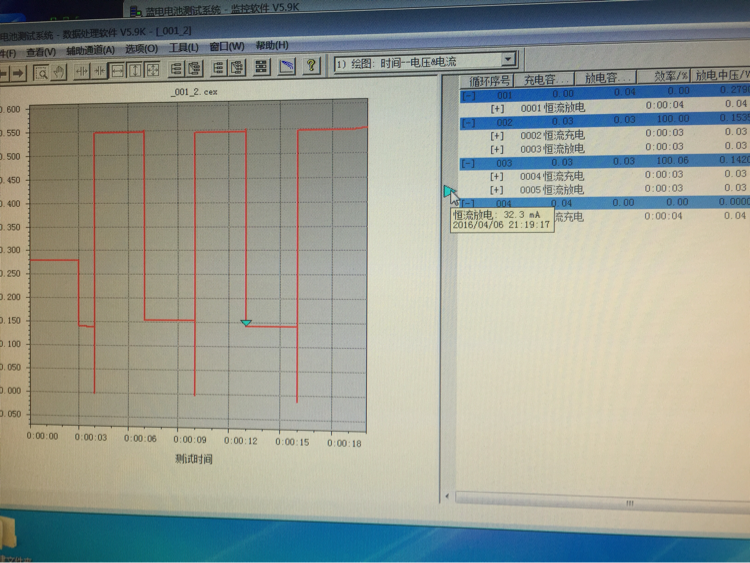Viewport: 750px width, 563px height.
Task: Select the 0002 恒流充电 step label
Action: pos(552,135)
